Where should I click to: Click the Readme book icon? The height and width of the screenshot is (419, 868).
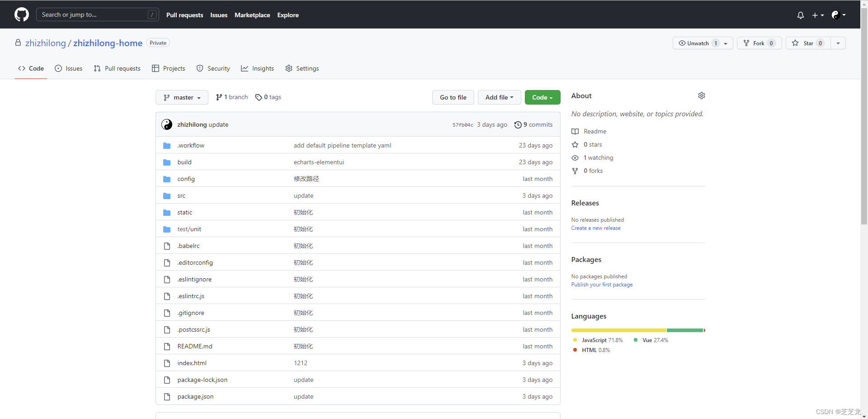[x=575, y=132]
